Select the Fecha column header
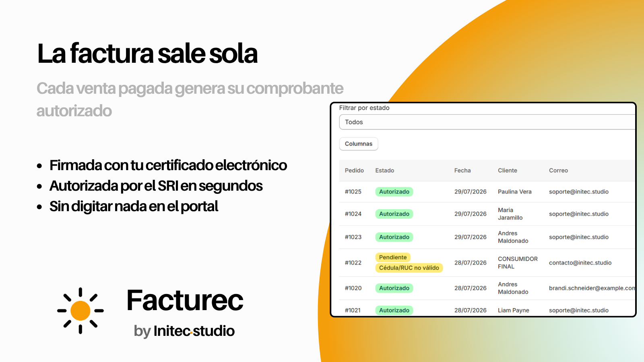The height and width of the screenshot is (362, 644). tap(462, 171)
